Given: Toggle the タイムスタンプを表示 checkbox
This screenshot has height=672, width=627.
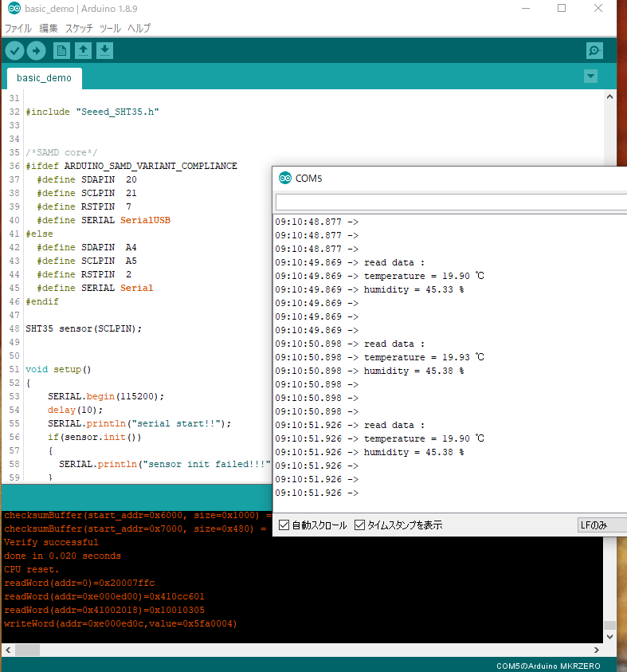Looking at the screenshot, I should tap(359, 525).
